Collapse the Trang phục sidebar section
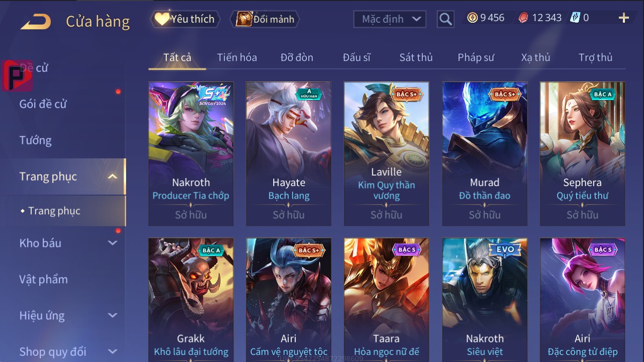Screen dimensions: 644x362 pyautogui.click(x=113, y=176)
